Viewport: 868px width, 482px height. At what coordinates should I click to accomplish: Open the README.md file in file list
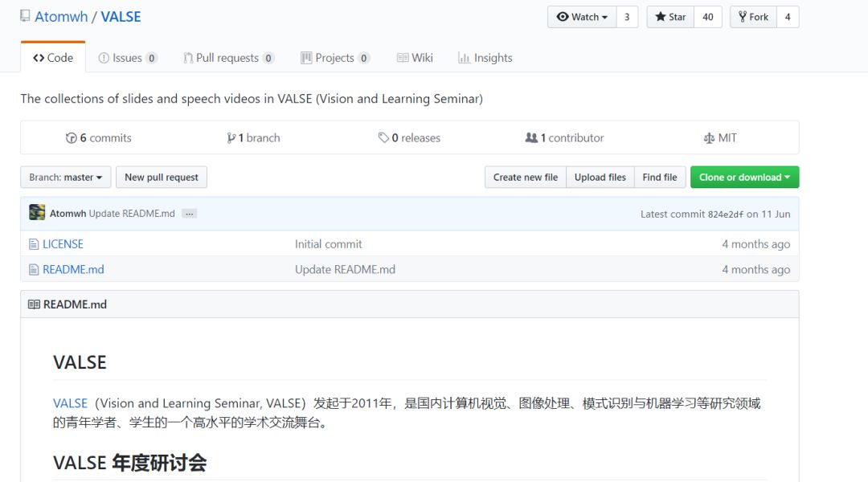click(x=73, y=269)
